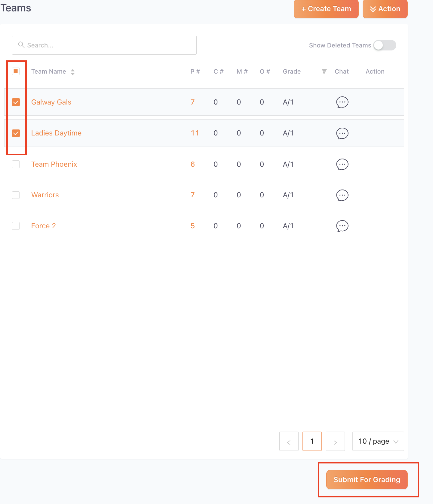Enable the Show Deleted Teams switch
This screenshot has height=504, width=433.
click(385, 45)
